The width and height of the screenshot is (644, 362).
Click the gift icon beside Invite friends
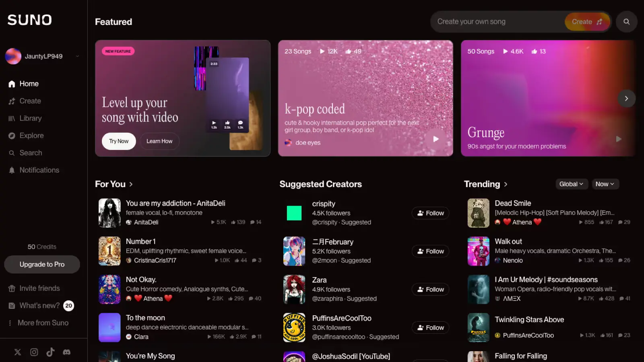click(x=12, y=288)
